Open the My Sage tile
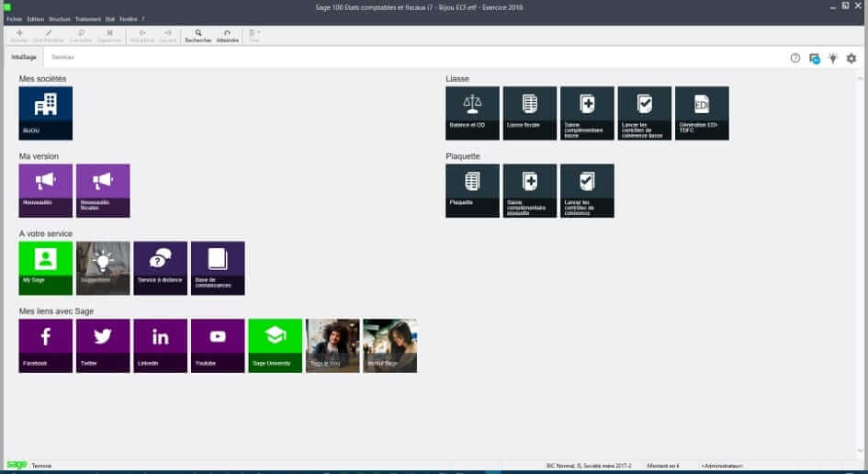 (45, 268)
